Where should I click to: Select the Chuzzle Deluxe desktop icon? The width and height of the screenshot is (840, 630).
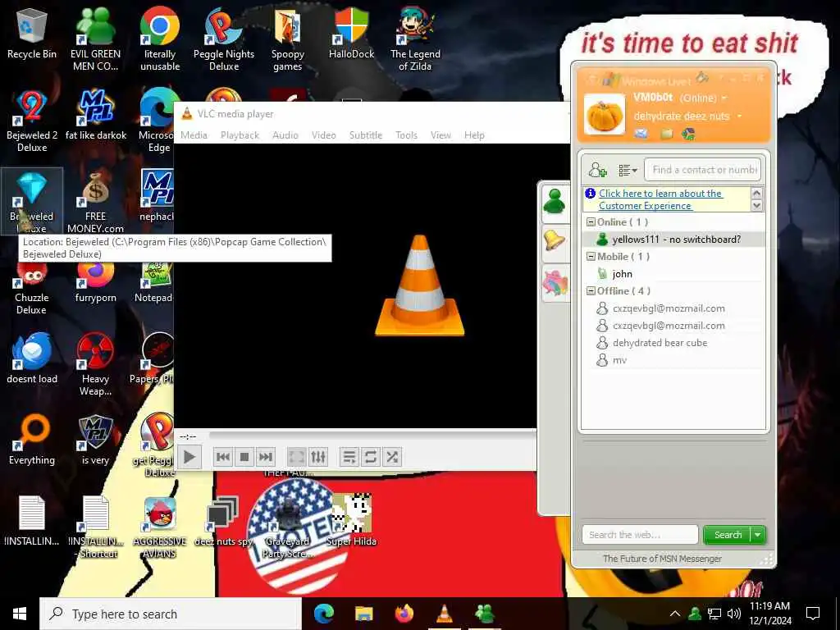(x=32, y=290)
